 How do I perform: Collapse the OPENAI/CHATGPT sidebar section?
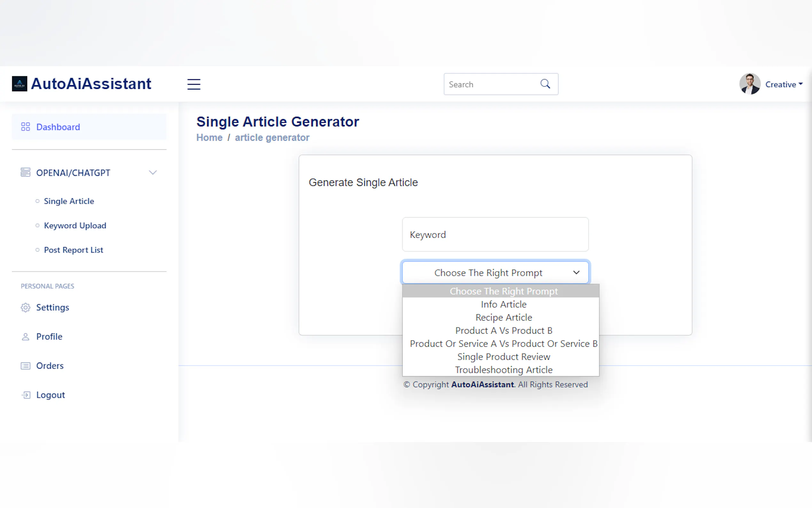click(x=153, y=173)
